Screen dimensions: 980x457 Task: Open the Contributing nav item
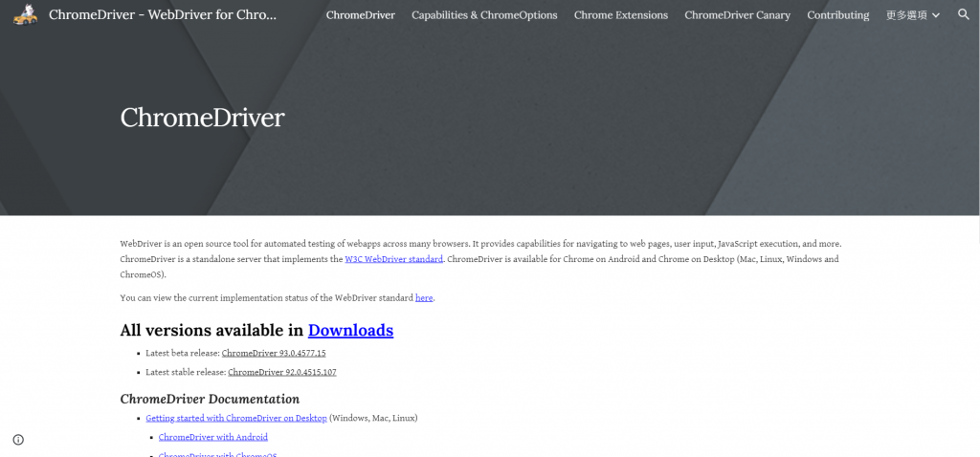[838, 15]
